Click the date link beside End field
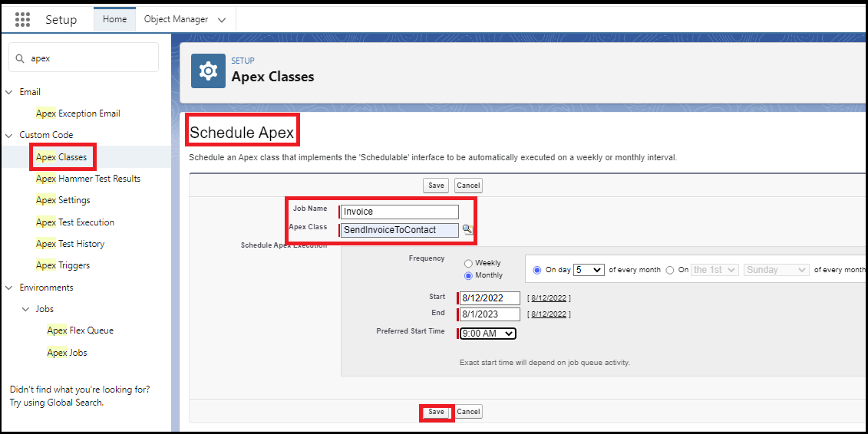The image size is (868, 434). pos(549,314)
